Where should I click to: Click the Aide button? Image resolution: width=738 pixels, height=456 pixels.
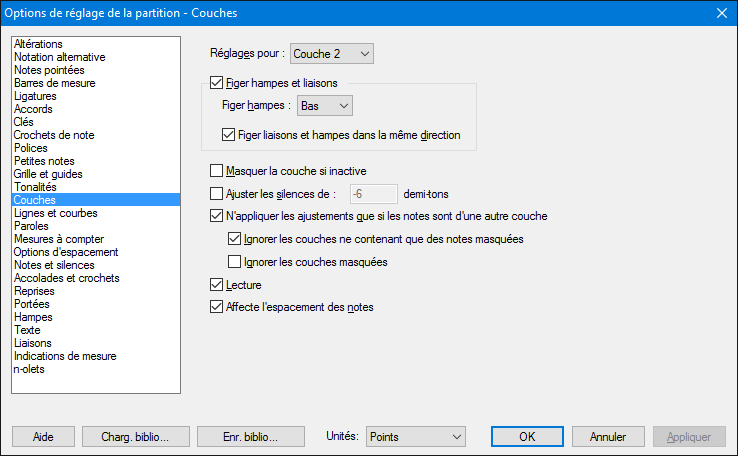point(43,437)
